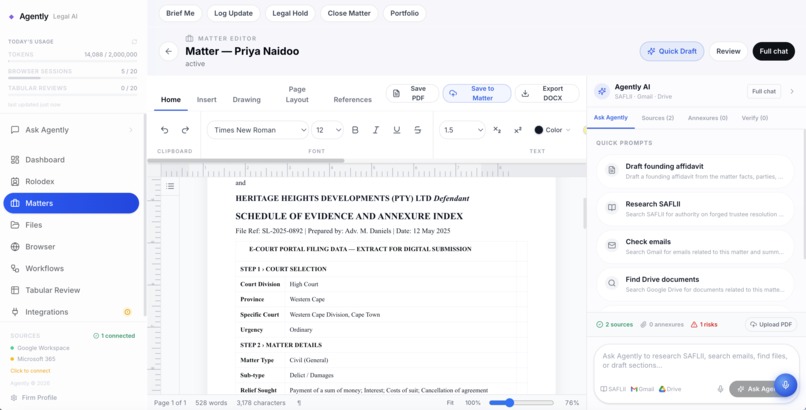Viewport: 806px width, 410px height.
Task: Toggle the Gmail source chip
Action: coord(643,389)
